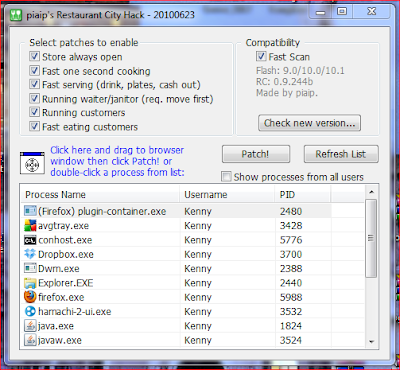Click PID value 3524

[291, 340]
